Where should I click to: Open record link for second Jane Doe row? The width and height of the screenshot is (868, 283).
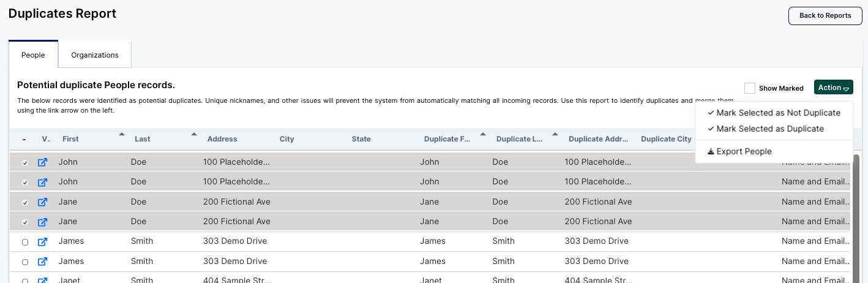coord(42,222)
